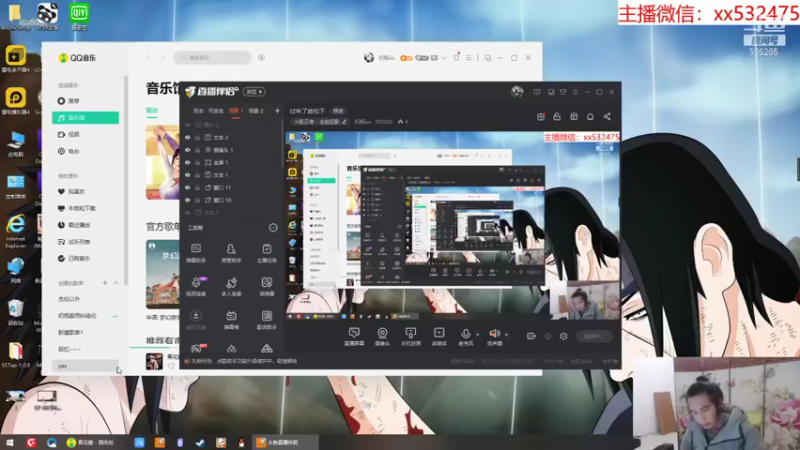Select the yes playlist in QQ Music
Screen dimensions: 800x450
tap(85, 366)
